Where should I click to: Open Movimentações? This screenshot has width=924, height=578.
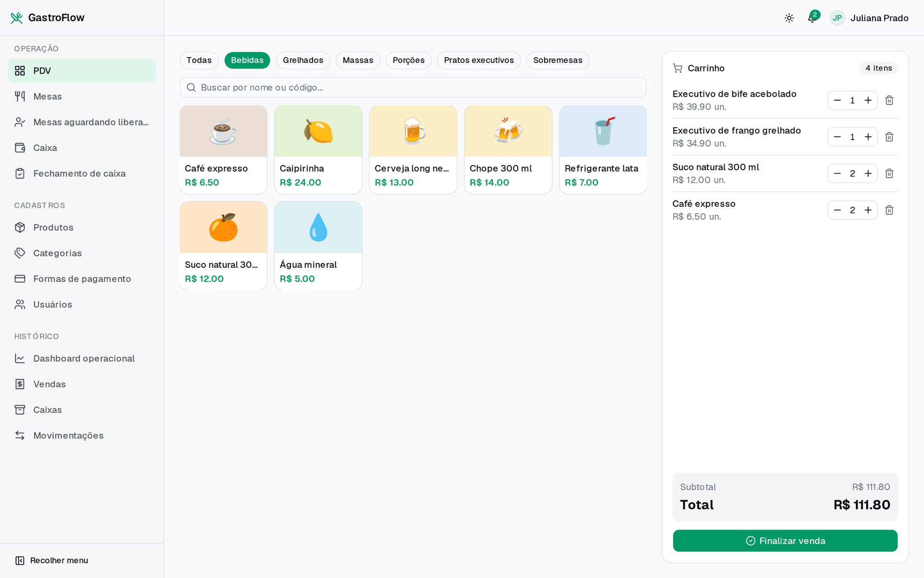click(x=82, y=435)
